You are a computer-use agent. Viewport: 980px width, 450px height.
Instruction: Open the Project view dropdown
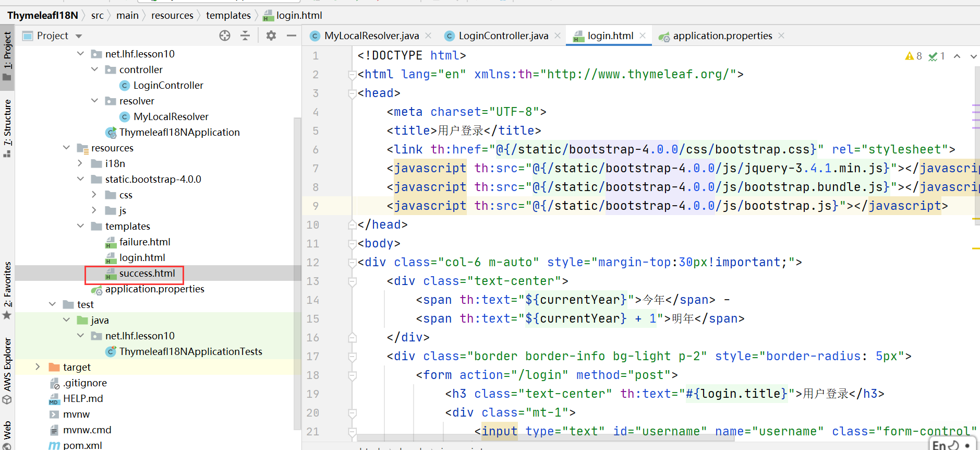[79, 36]
